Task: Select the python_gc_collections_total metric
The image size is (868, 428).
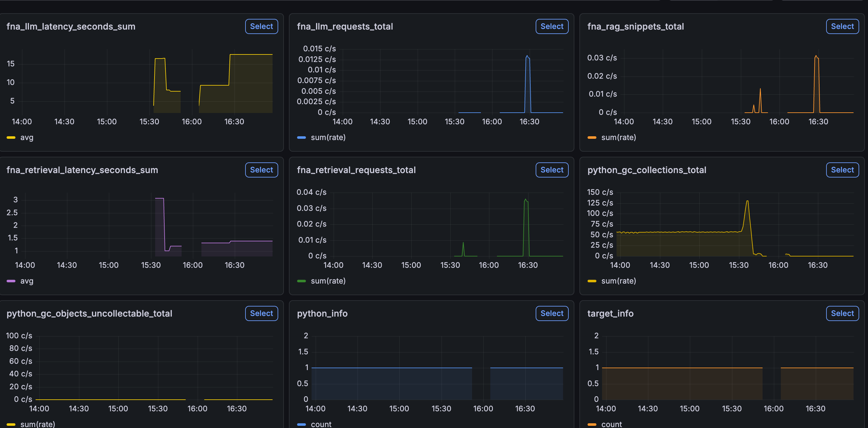Action: click(842, 170)
